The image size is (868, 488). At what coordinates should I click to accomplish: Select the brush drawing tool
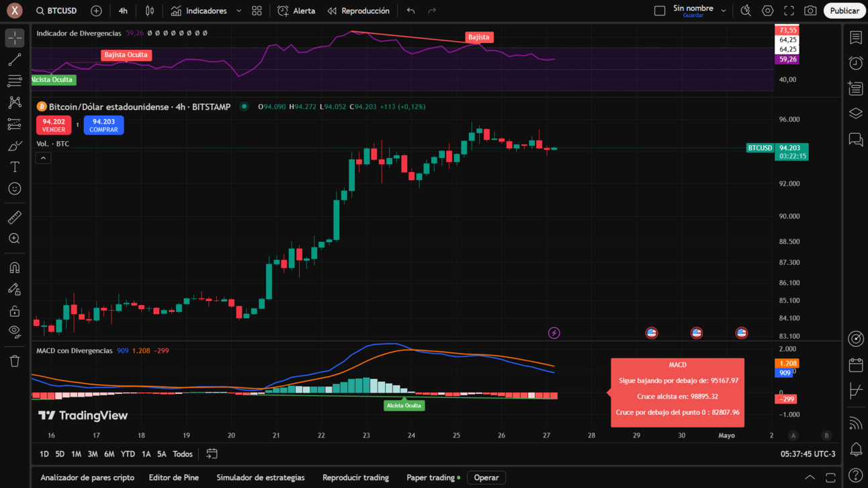coord(15,146)
